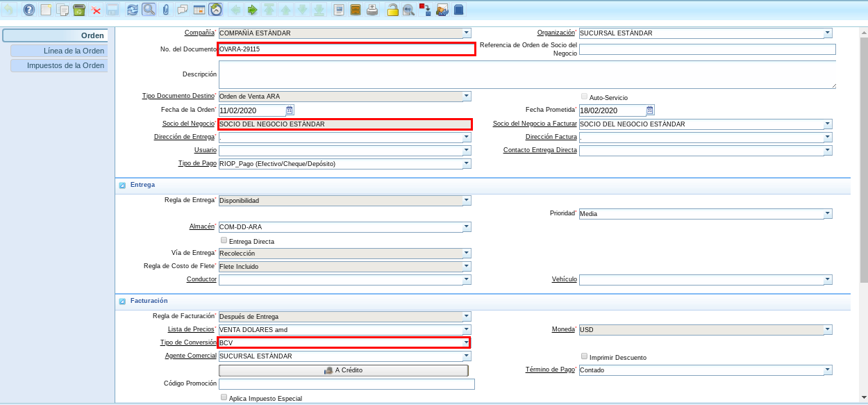This screenshot has height=405, width=868.
Task: Click the yellow padlock icon
Action: pyautogui.click(x=392, y=10)
